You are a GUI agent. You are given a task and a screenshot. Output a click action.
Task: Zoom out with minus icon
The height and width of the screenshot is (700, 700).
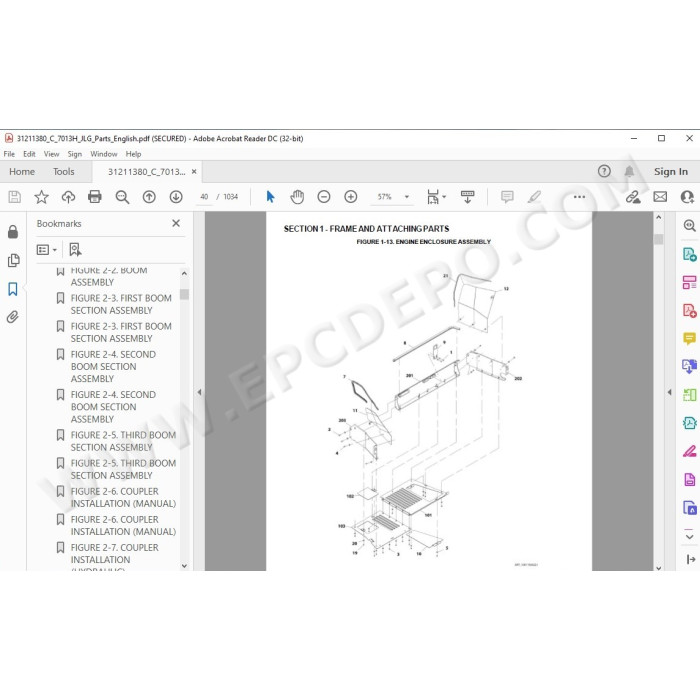coord(324,197)
